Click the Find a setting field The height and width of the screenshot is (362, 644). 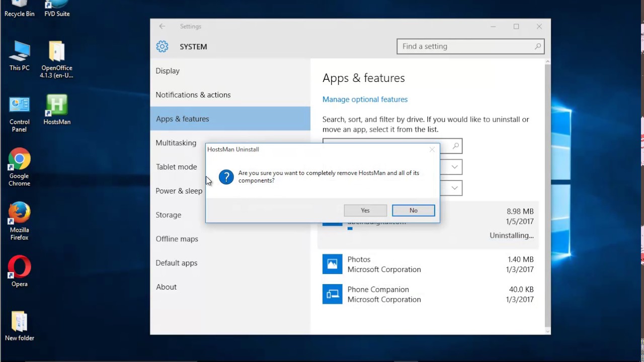(x=470, y=46)
